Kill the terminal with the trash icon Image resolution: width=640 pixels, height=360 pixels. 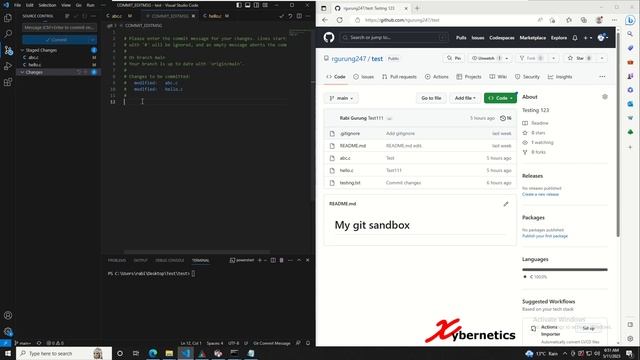point(281,260)
